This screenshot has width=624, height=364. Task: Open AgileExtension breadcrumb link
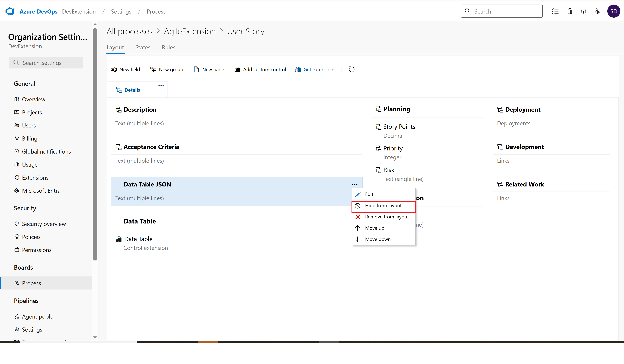190,31
